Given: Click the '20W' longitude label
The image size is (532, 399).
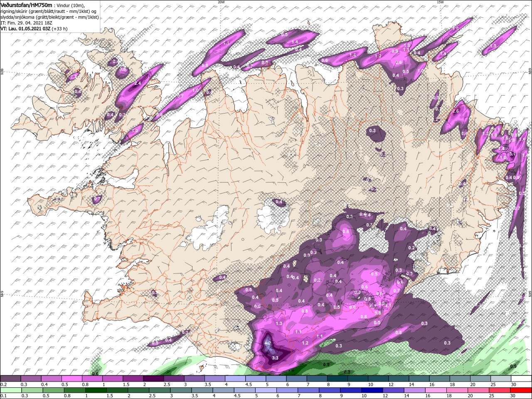Looking at the screenshot, I should pyautogui.click(x=221, y=2).
